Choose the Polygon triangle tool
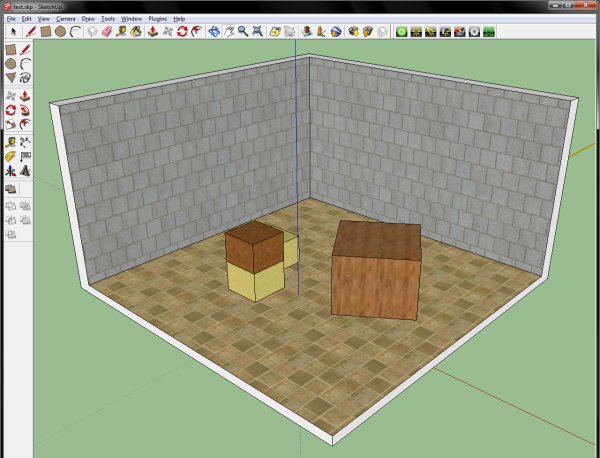The image size is (600, 458). [x=11, y=78]
